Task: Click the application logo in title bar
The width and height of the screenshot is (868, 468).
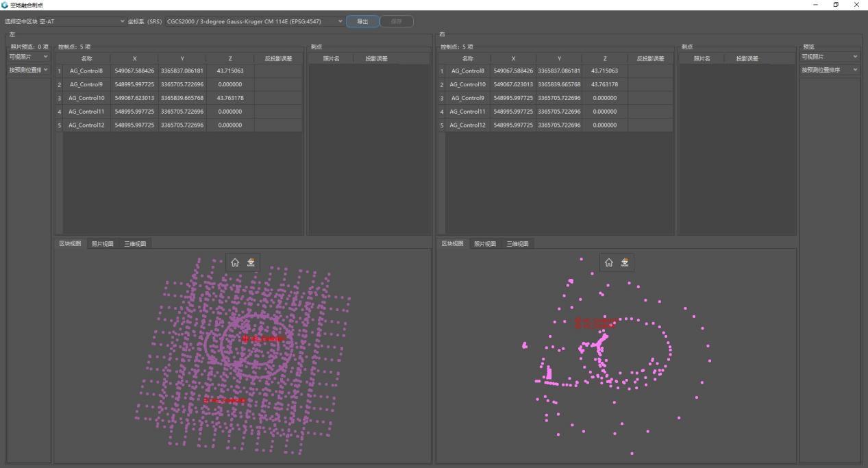Action: pyautogui.click(x=5, y=5)
